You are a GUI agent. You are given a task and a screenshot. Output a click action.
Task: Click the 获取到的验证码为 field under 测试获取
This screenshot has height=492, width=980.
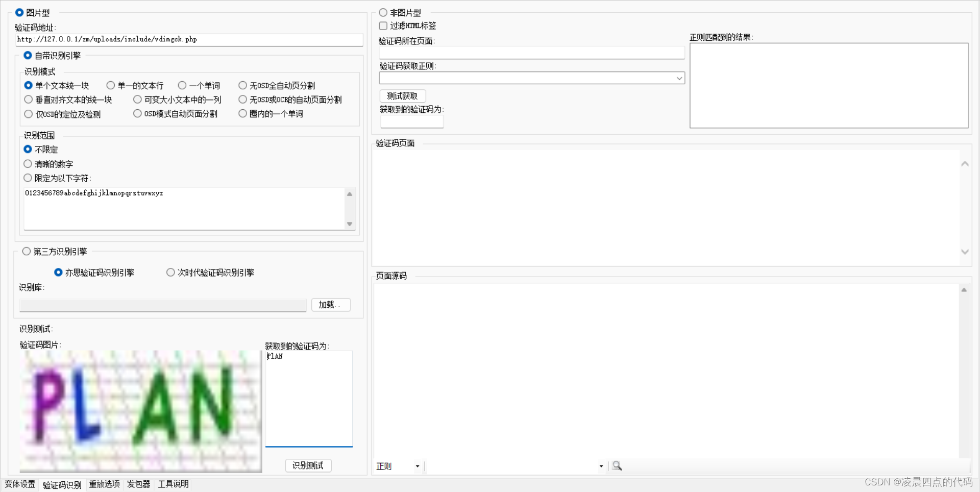412,121
